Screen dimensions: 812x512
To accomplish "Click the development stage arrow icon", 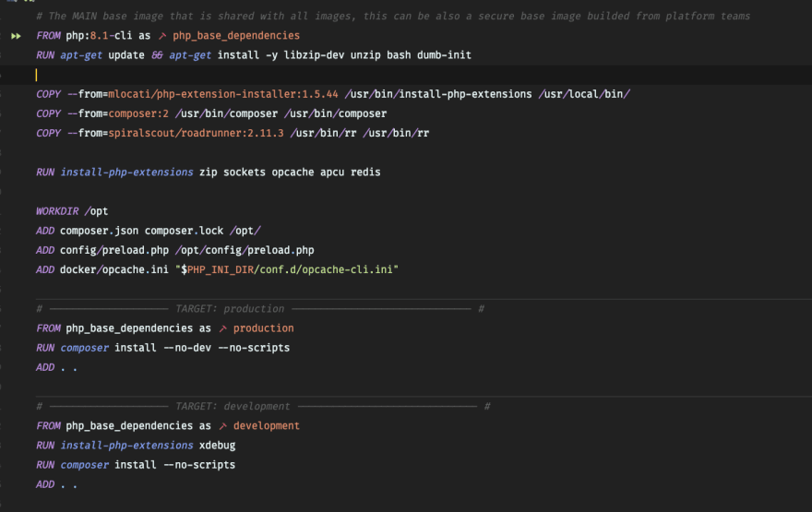I will pos(222,426).
